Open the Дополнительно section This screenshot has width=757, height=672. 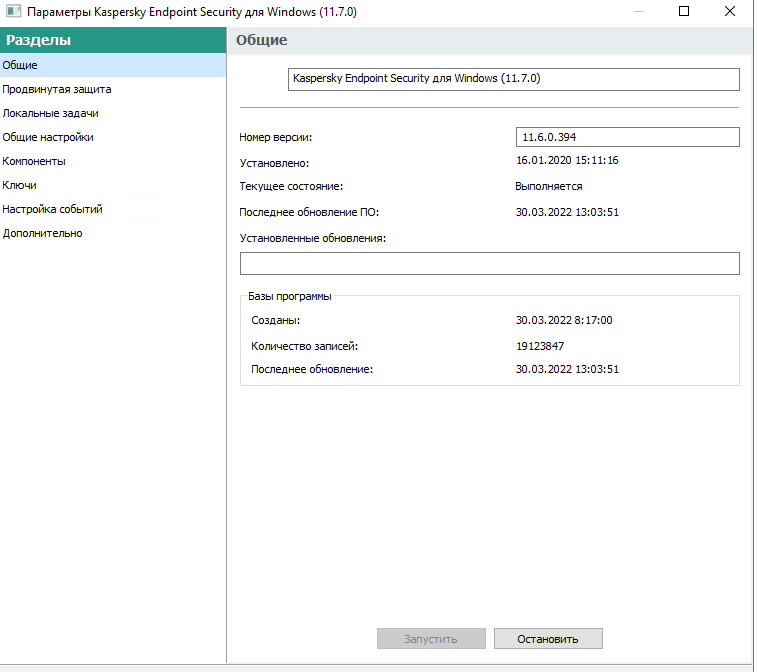42,233
